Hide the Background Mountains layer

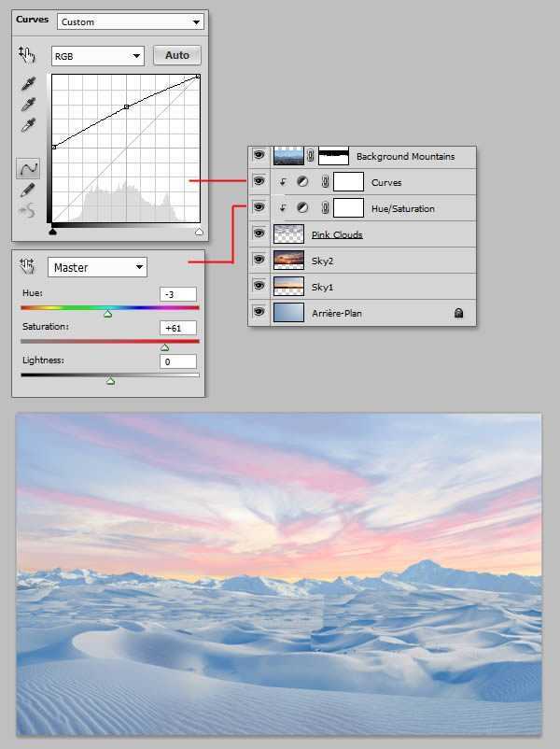(x=259, y=156)
